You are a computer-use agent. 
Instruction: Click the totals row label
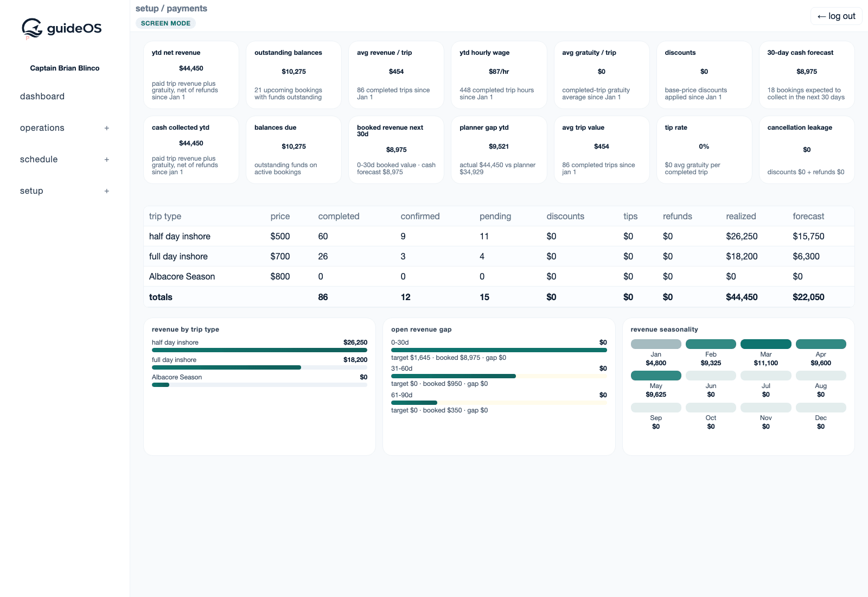pyautogui.click(x=161, y=297)
